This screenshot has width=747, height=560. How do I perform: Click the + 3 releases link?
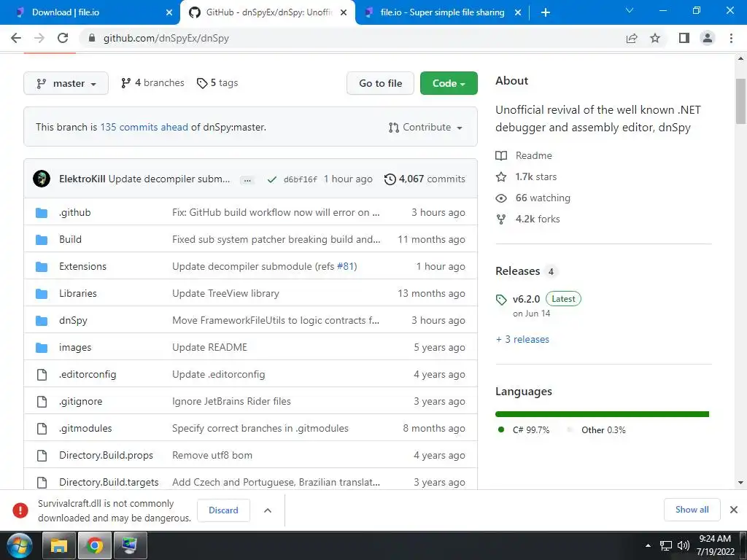click(522, 339)
